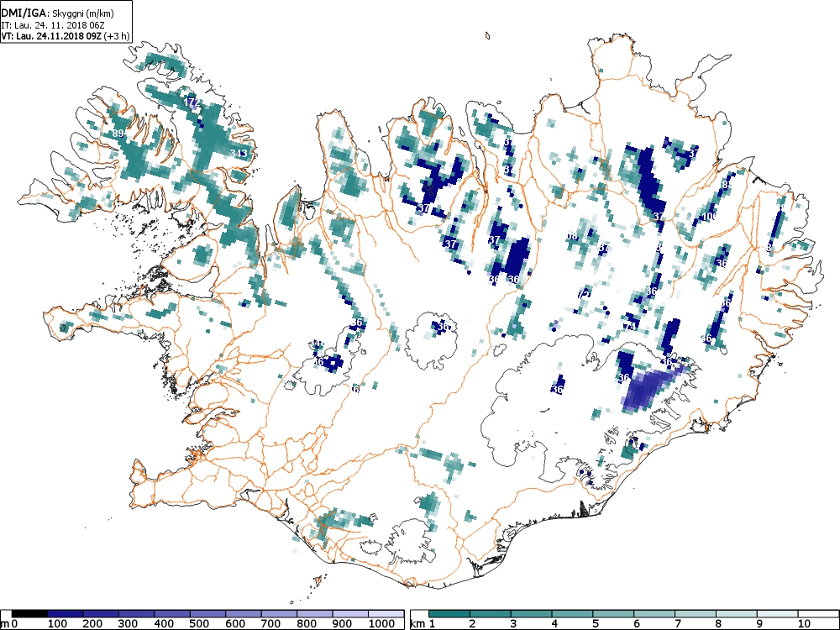Click the 300 label in the metre legend
Viewport: 840px width, 630px height.
tap(128, 623)
